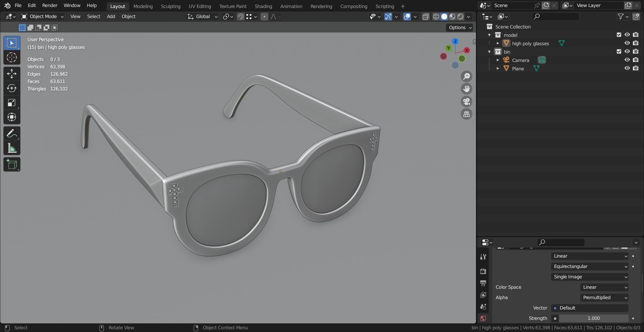
Task: Uncheck the bin collection checkbox
Action: click(x=619, y=52)
